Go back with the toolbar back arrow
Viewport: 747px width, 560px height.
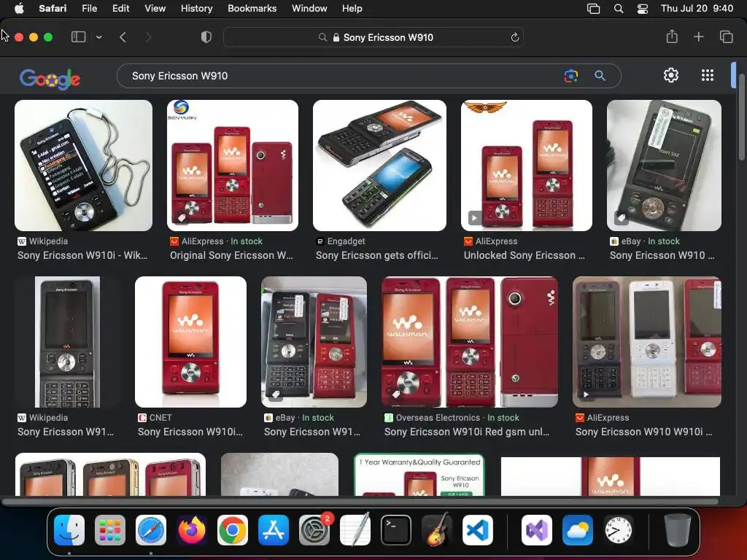(x=123, y=37)
